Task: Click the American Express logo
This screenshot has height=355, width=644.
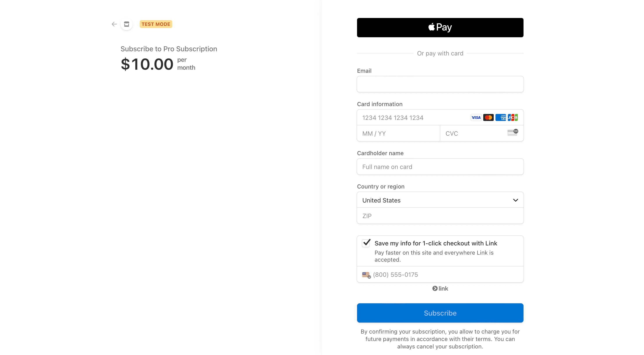Action: tap(501, 118)
